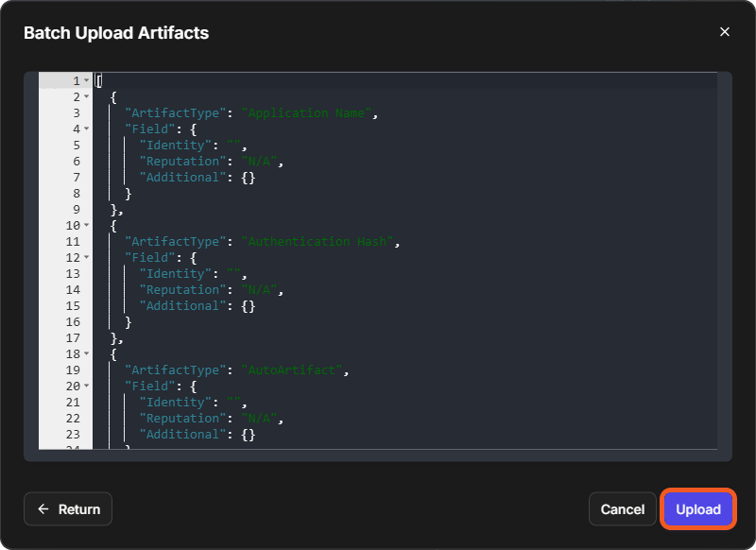Image resolution: width=756 pixels, height=550 pixels.
Task: Place cursor in Identity value on line 13
Action: pos(233,274)
